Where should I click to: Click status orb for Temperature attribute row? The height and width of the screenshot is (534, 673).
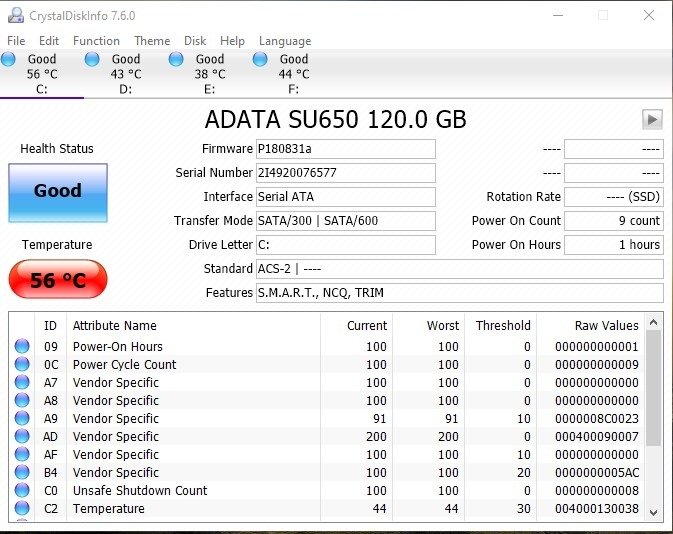[x=22, y=508]
